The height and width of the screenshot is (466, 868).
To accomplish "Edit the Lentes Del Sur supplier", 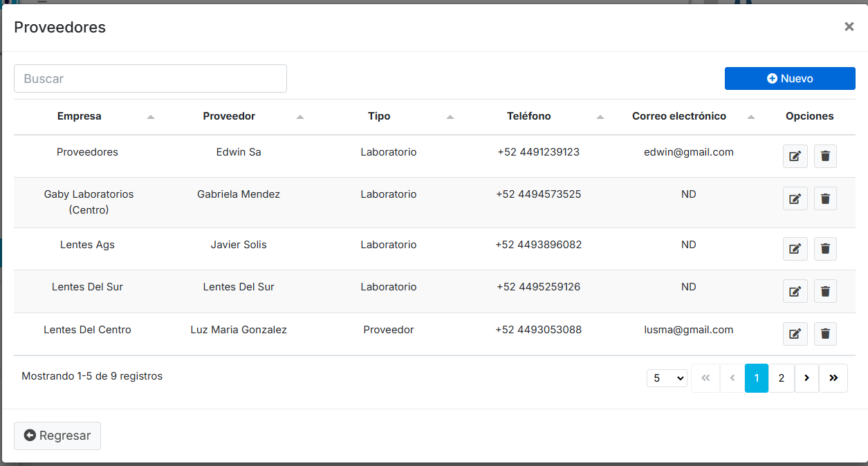I will 795,291.
